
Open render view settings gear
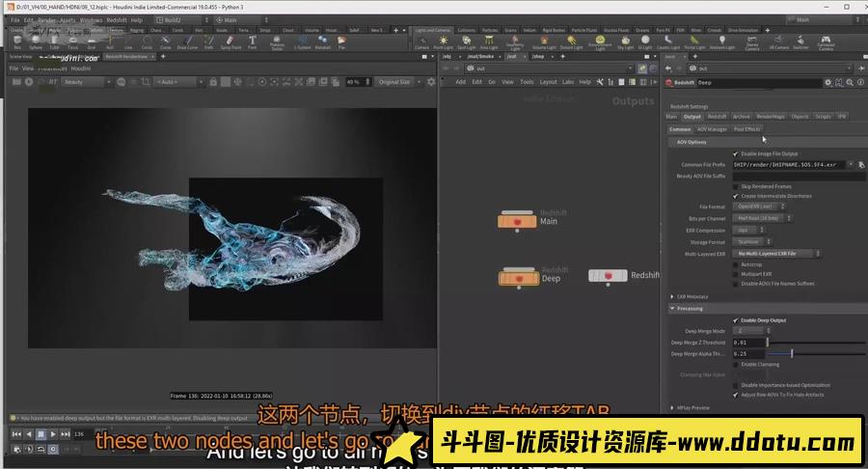(x=431, y=82)
